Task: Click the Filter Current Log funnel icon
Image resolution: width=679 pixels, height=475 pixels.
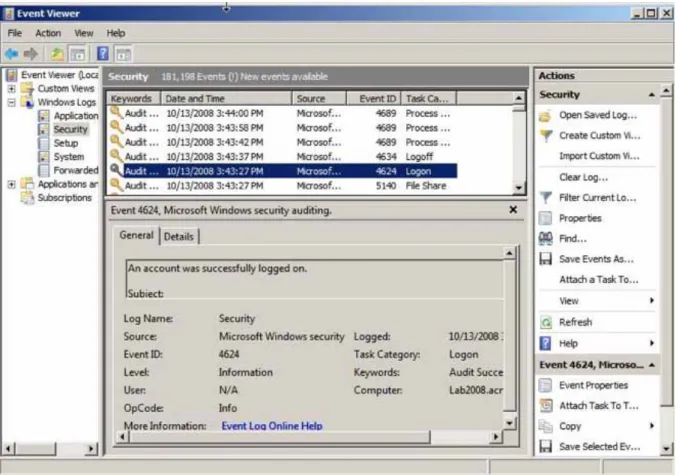Action: [546, 198]
